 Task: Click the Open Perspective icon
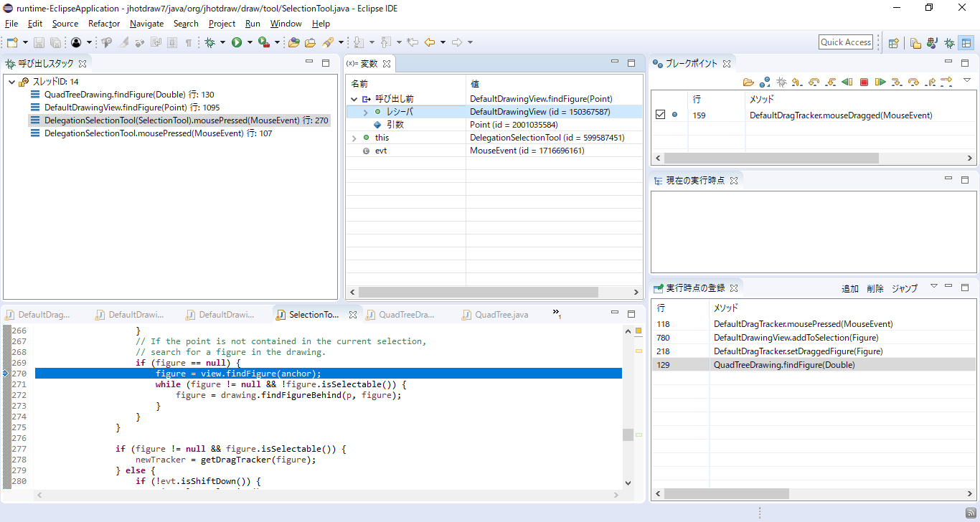pyautogui.click(x=894, y=42)
